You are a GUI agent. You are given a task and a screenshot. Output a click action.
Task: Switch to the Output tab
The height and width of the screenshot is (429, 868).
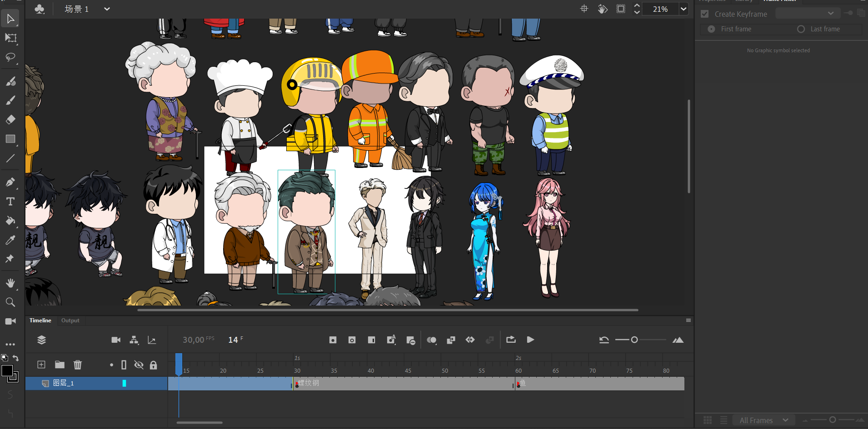click(70, 321)
